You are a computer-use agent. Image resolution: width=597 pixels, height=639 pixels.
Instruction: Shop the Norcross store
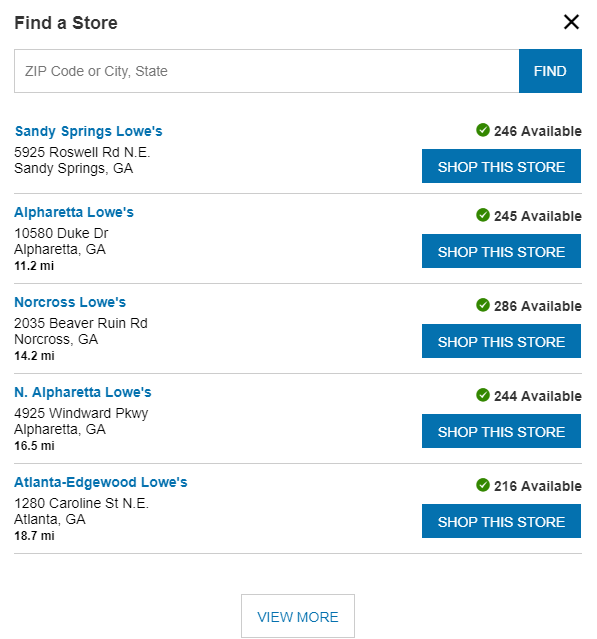click(x=501, y=341)
